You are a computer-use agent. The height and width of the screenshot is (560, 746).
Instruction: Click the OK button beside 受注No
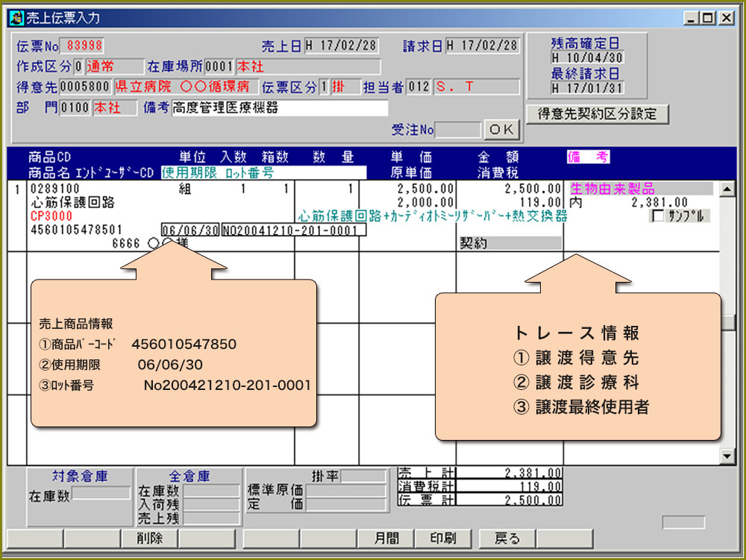502,130
